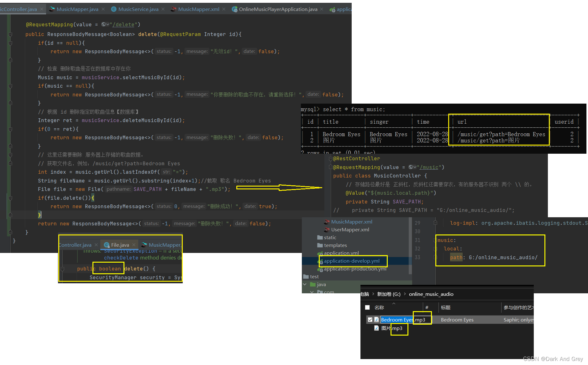Viewport: 588px width, 365px height.
Task: Select the 图片.mp3 file in Explorer
Action: point(391,328)
